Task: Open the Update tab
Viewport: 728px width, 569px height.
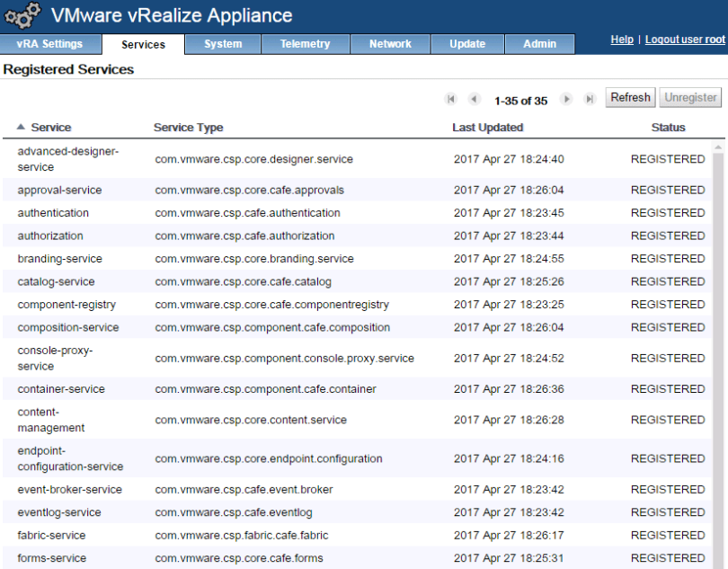Action: [x=467, y=44]
